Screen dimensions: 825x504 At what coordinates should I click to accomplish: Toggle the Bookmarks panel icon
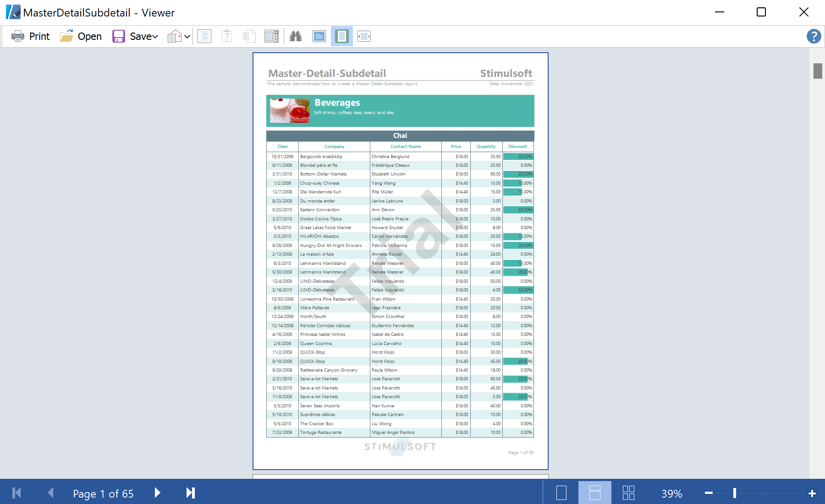pos(204,36)
